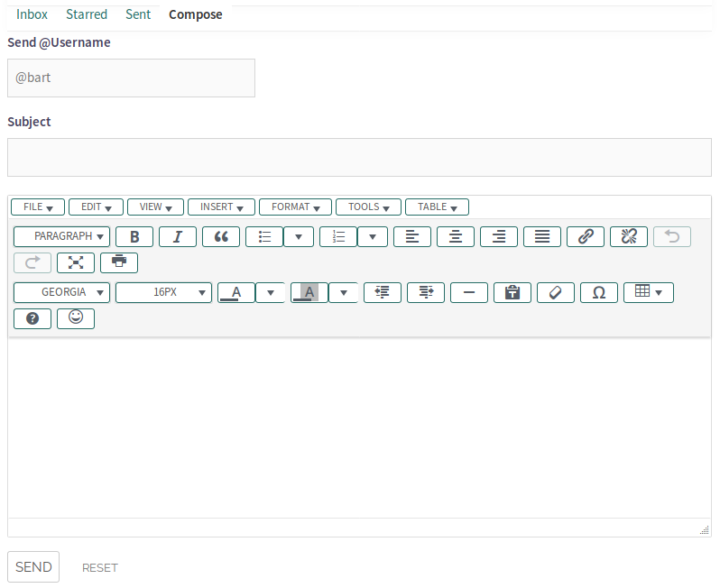Expand the Georgia font family dropdown
This screenshot has height=588, width=720.
coord(62,292)
